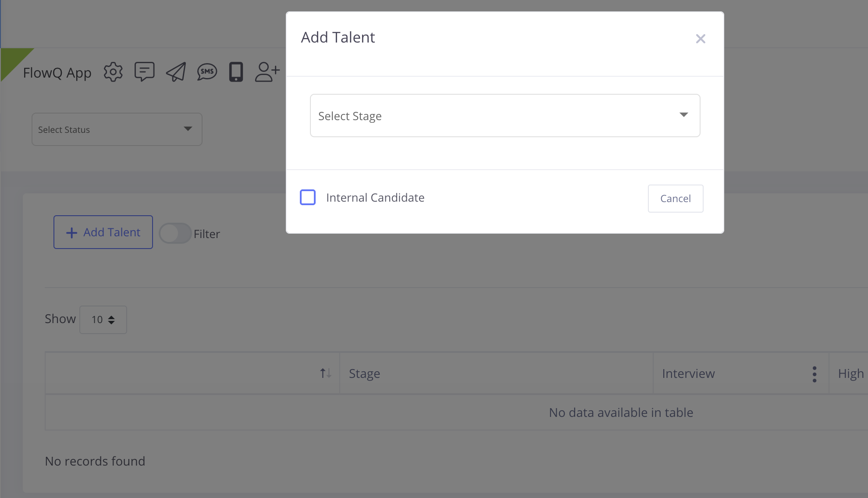The width and height of the screenshot is (868, 498).
Task: Click the High column header
Action: pyautogui.click(x=850, y=373)
